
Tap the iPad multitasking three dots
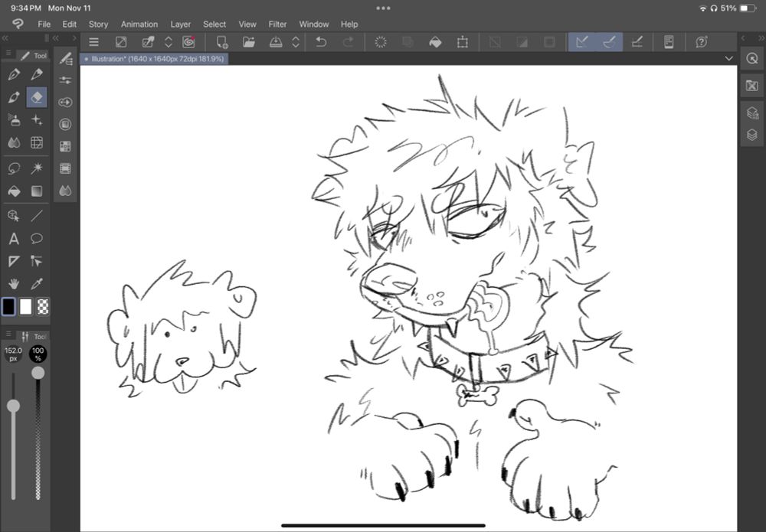coord(383,8)
